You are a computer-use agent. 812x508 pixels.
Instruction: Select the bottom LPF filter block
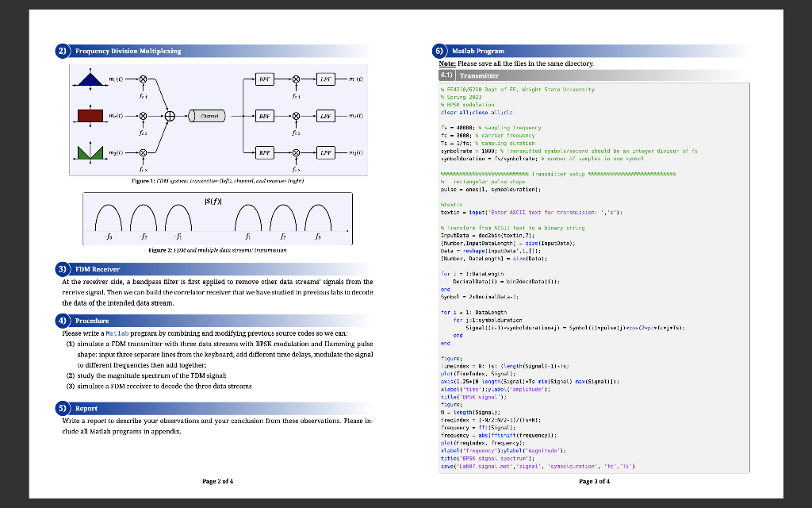(325, 153)
